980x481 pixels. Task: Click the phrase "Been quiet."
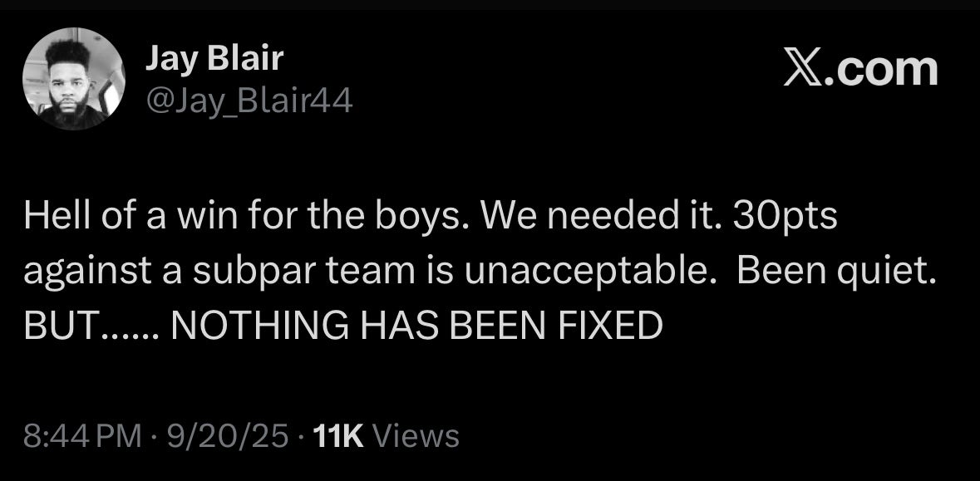click(835, 272)
